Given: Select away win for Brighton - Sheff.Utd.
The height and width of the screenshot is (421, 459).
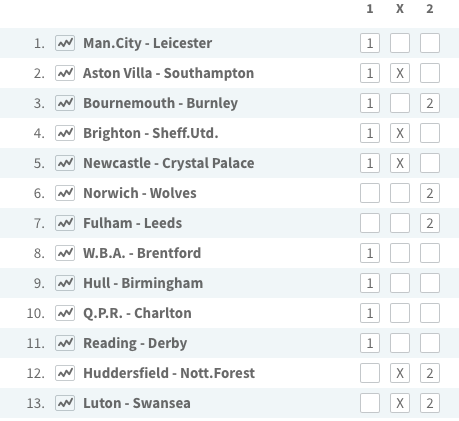Looking at the screenshot, I should click(430, 133).
